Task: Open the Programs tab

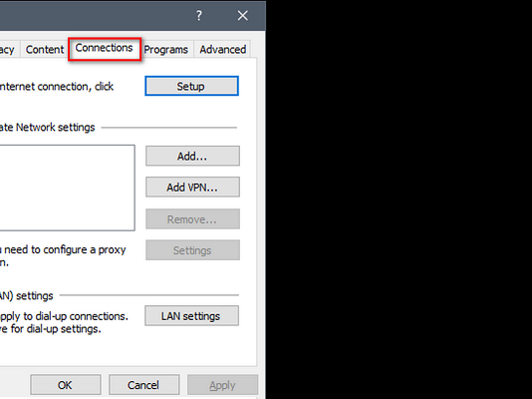Action: (x=166, y=50)
